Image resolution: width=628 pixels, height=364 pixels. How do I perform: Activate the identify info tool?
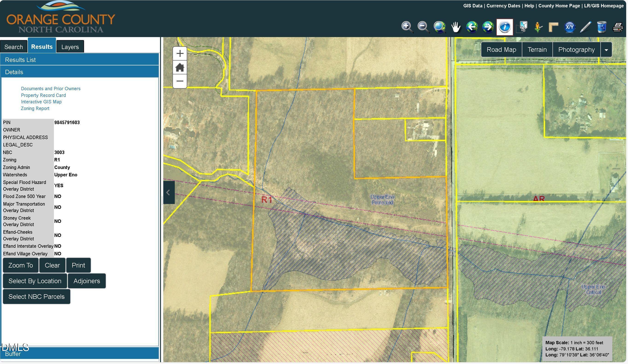pos(505,27)
